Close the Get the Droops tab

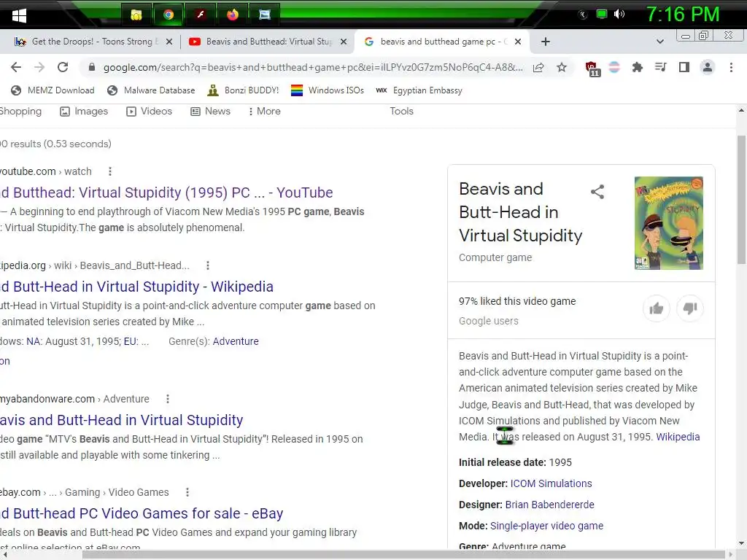click(169, 42)
